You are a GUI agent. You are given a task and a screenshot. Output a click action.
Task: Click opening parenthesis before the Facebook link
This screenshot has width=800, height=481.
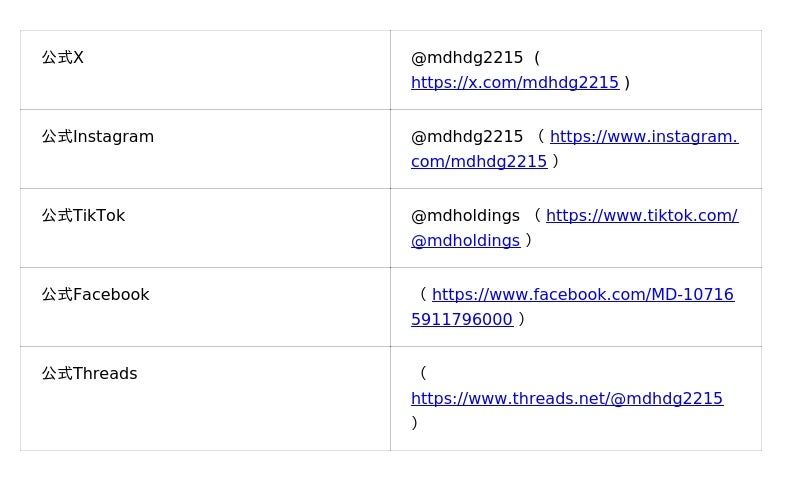click(x=423, y=295)
